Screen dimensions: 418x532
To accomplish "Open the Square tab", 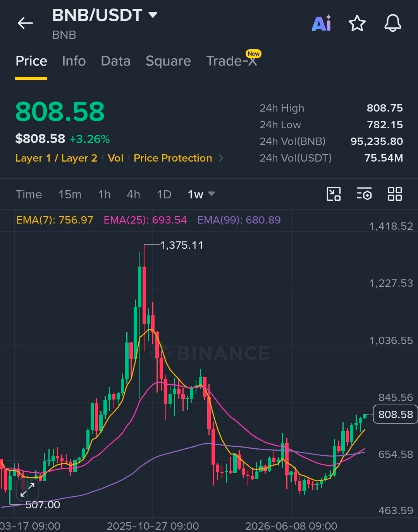I will click(x=168, y=61).
